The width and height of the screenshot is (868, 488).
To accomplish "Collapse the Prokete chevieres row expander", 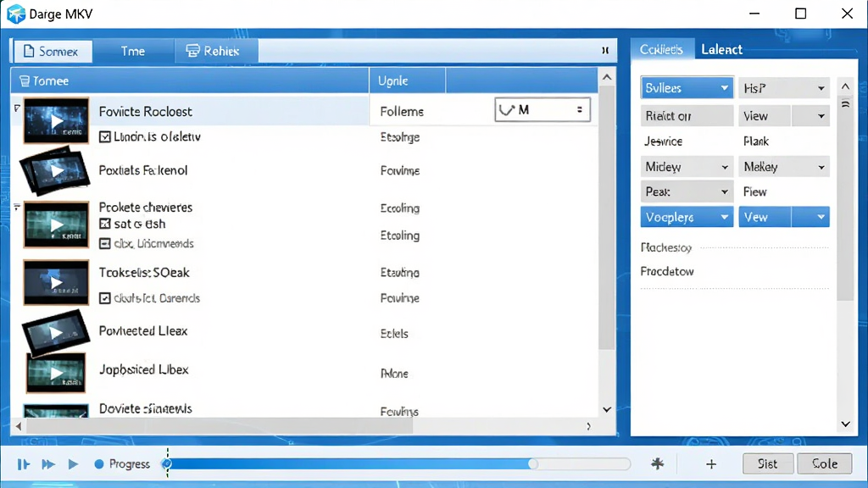I will tap(17, 208).
